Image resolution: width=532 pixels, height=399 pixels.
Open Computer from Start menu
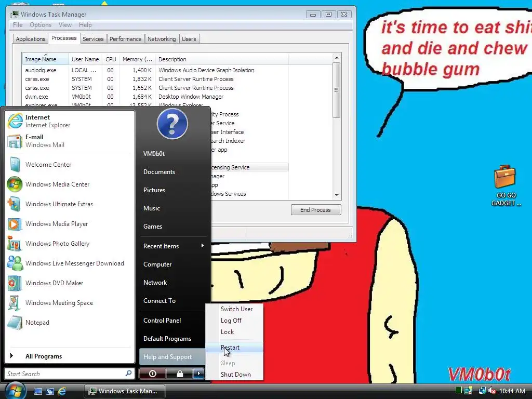174,264
